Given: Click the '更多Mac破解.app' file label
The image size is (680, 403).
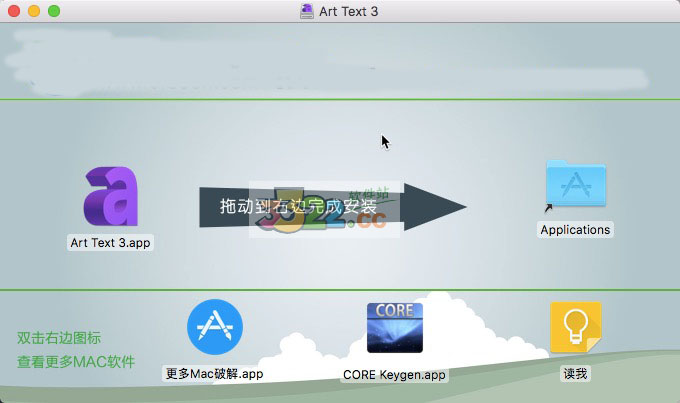Looking at the screenshot, I should point(214,374).
